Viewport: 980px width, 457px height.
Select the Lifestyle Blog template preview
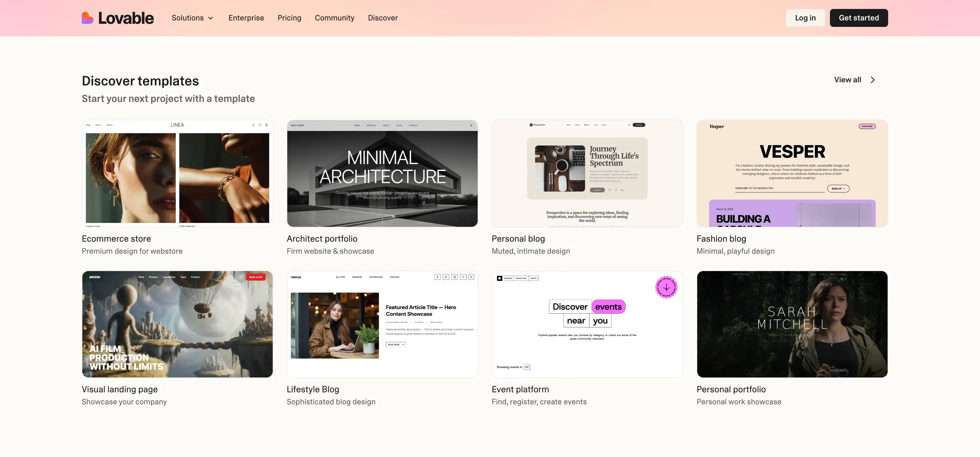[382, 324]
